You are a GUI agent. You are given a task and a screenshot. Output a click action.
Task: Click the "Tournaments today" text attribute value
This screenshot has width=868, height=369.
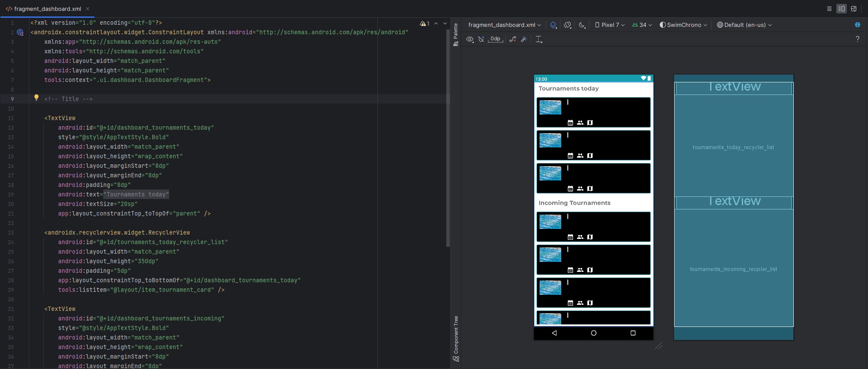(136, 195)
